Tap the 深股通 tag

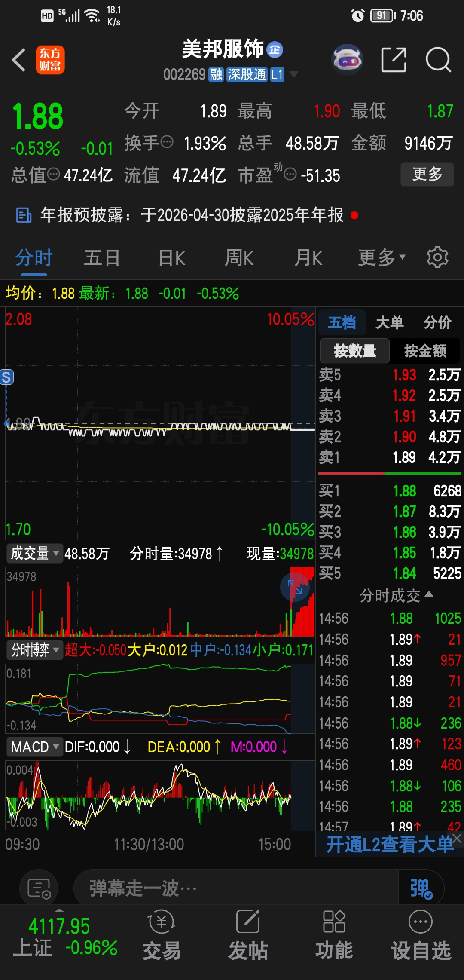(247, 75)
